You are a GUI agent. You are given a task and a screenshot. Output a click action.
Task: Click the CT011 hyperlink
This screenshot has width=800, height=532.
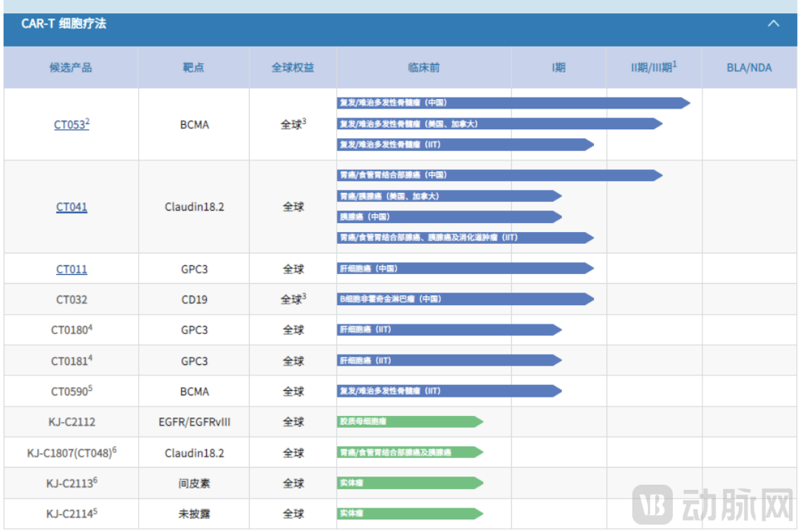[x=72, y=269]
